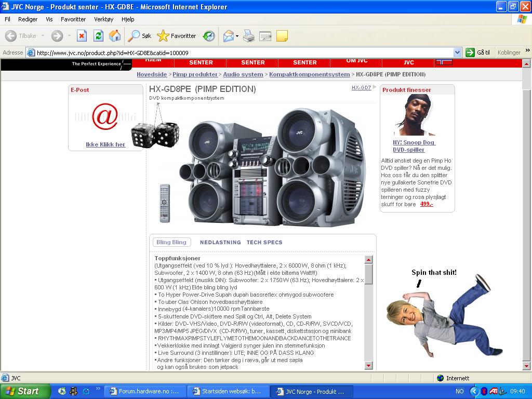This screenshot has width=532, height=399.
Task: Open the Vis menu
Action: [49, 19]
